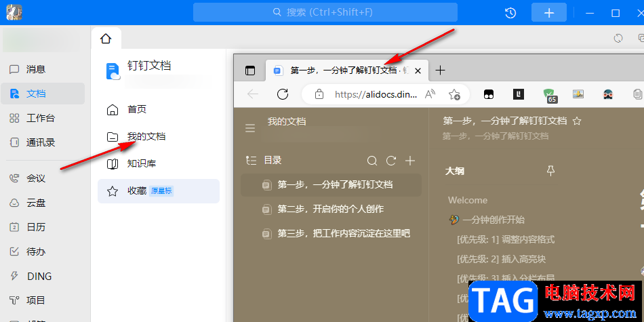Jump to Welcome in outline
This screenshot has height=322, width=644.
pos(468,201)
